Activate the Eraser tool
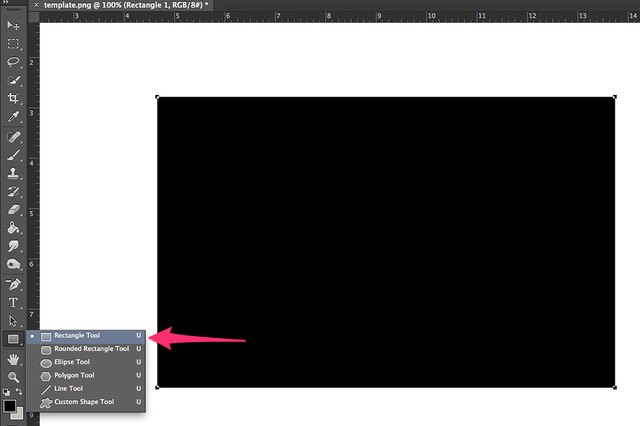Screen dimensions: 640x426 coord(13,210)
